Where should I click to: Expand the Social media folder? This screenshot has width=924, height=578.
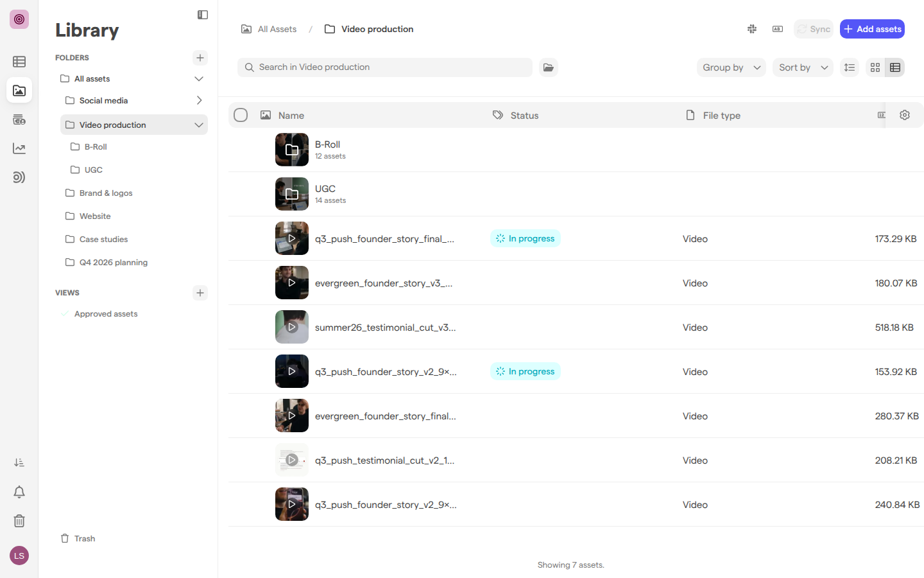click(199, 101)
